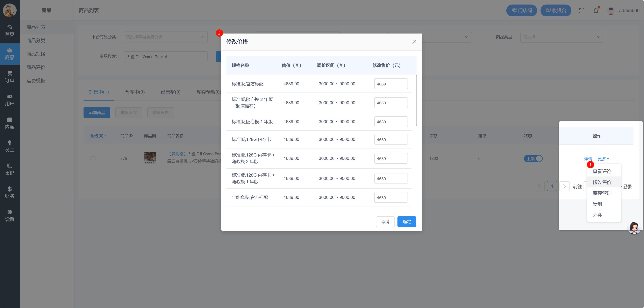Image resolution: width=644 pixels, height=308 pixels.
Task: Click the 取消 cancel button
Action: (x=385, y=222)
